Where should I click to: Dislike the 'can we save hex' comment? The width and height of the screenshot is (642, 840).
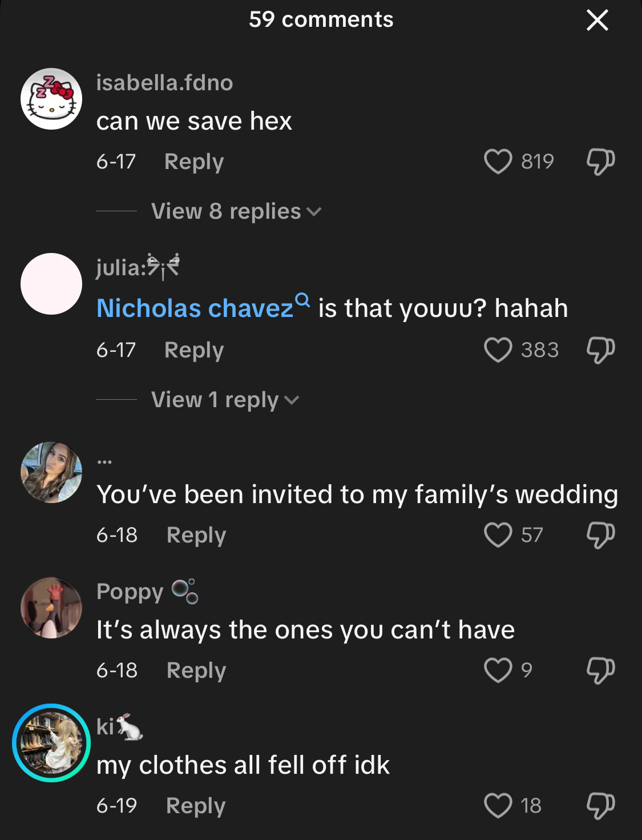tap(600, 162)
